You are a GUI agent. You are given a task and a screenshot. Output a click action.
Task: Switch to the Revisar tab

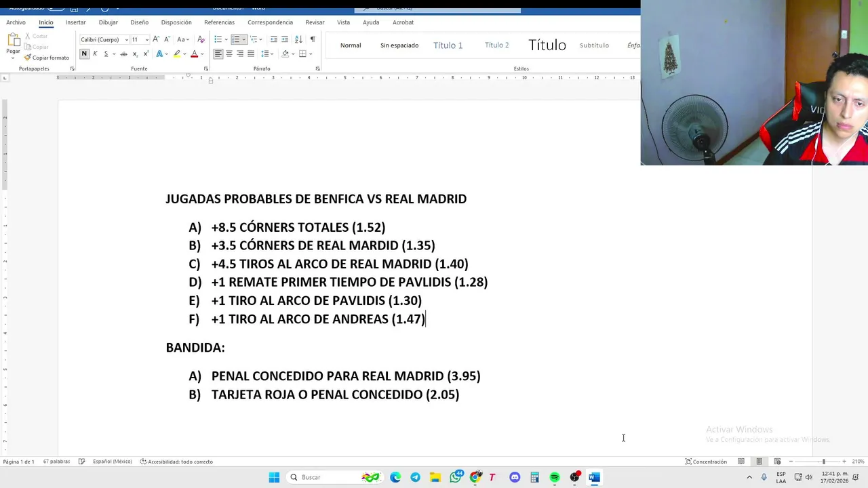coord(315,22)
